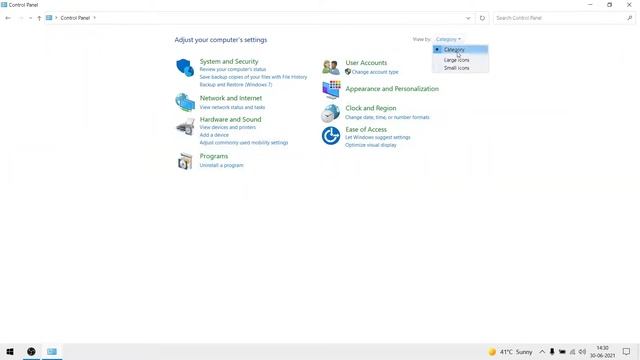Click the battery tray icon
640x360 pixels.
tap(562, 351)
